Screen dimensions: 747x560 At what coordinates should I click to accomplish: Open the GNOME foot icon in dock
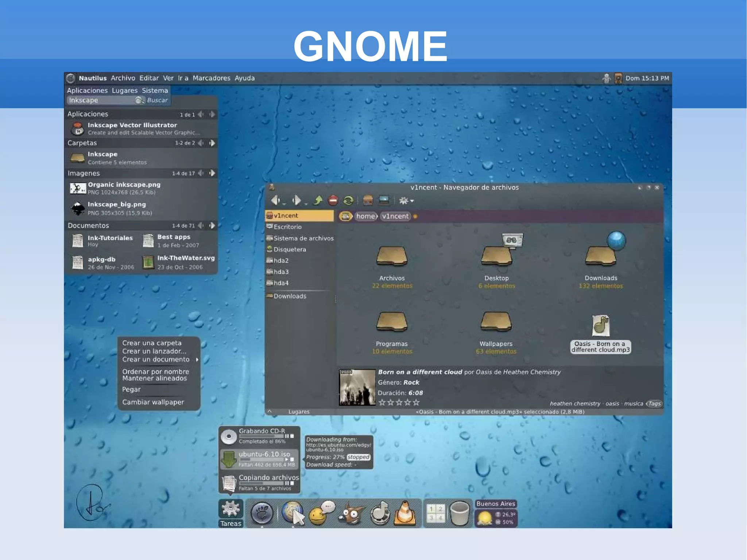262,513
